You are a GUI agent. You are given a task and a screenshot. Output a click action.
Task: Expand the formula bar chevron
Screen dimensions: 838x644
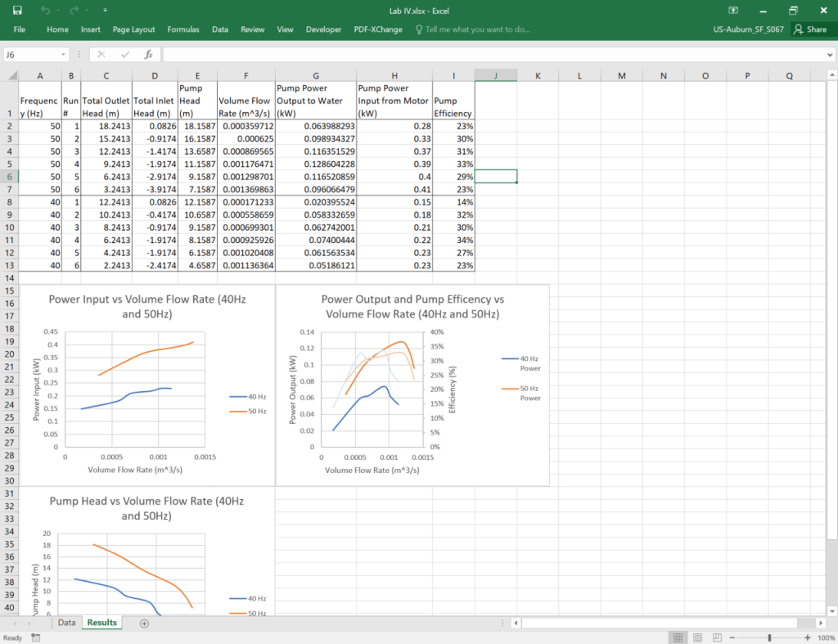828,54
